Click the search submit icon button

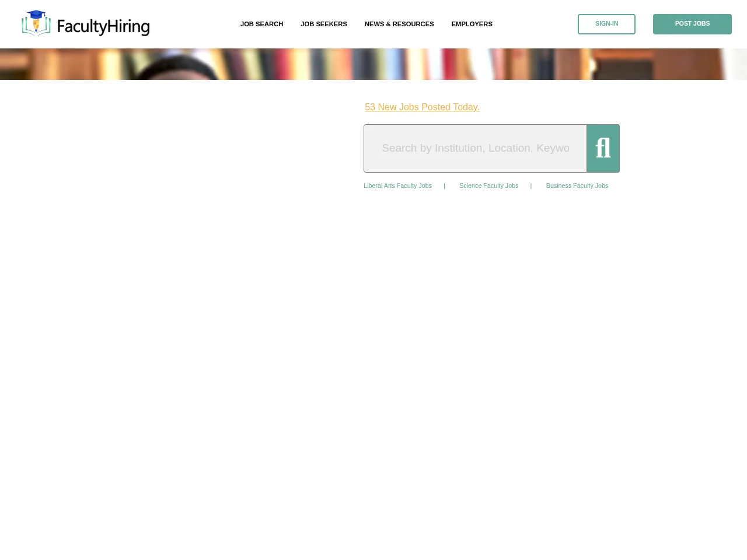[603, 148]
